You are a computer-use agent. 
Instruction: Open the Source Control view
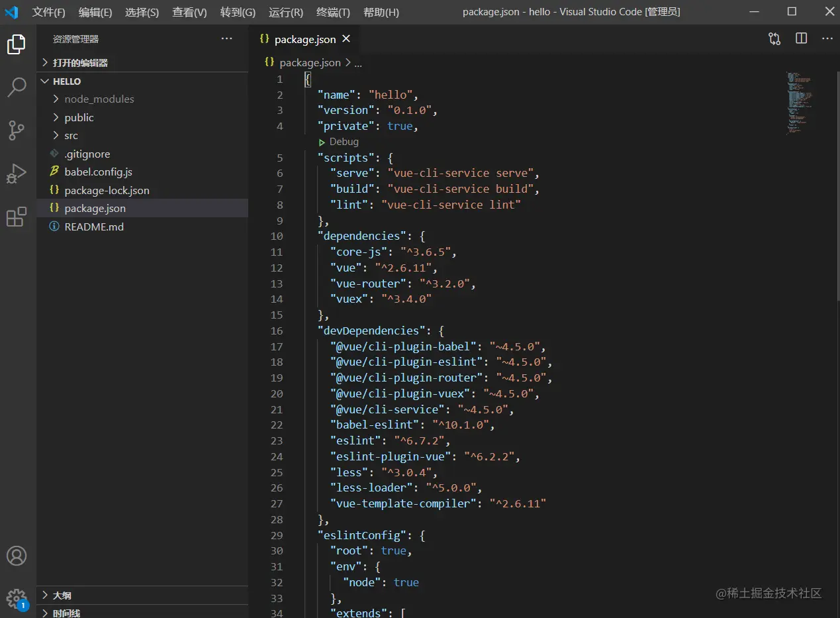click(x=17, y=130)
